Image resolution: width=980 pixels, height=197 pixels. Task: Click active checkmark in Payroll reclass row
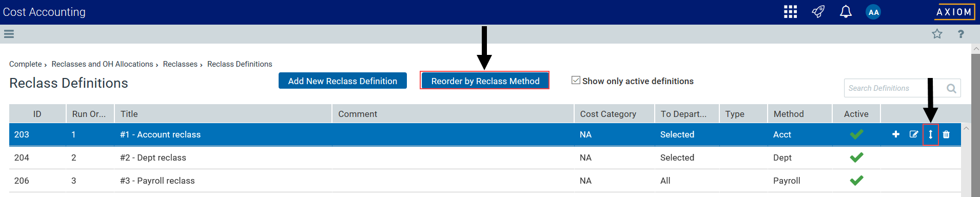click(x=856, y=180)
